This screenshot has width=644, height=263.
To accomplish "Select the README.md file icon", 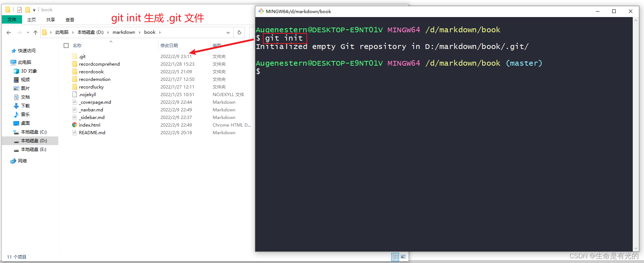I will (75, 133).
